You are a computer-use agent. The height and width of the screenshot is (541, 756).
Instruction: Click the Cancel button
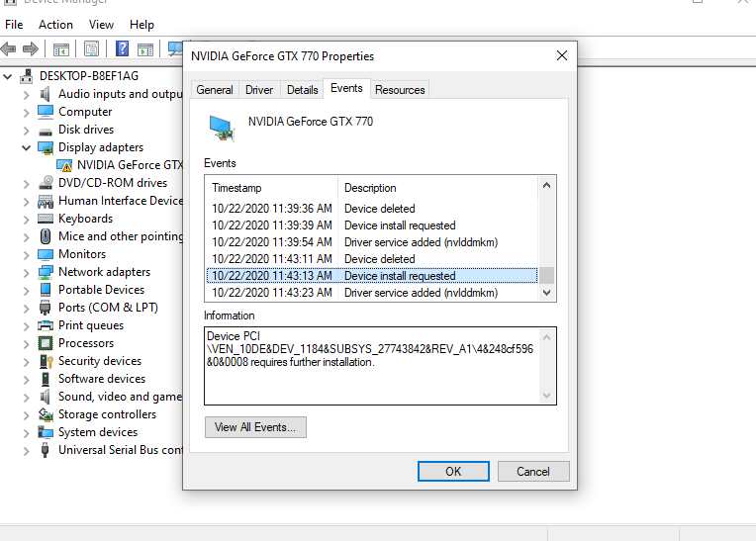click(533, 471)
